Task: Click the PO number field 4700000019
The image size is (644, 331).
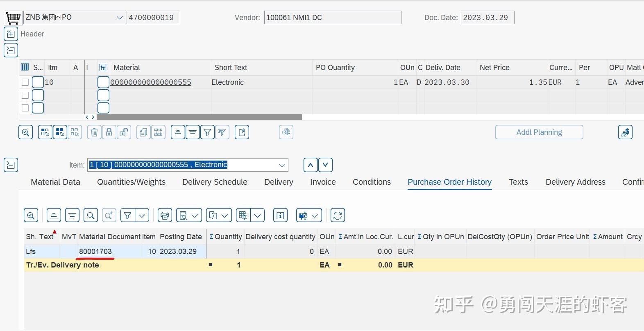Action: [x=153, y=18]
